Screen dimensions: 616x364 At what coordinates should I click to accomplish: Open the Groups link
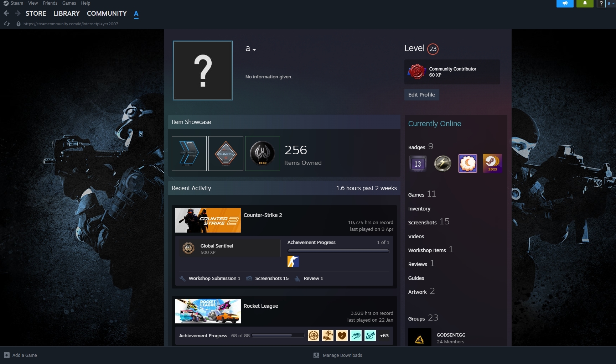(x=416, y=319)
